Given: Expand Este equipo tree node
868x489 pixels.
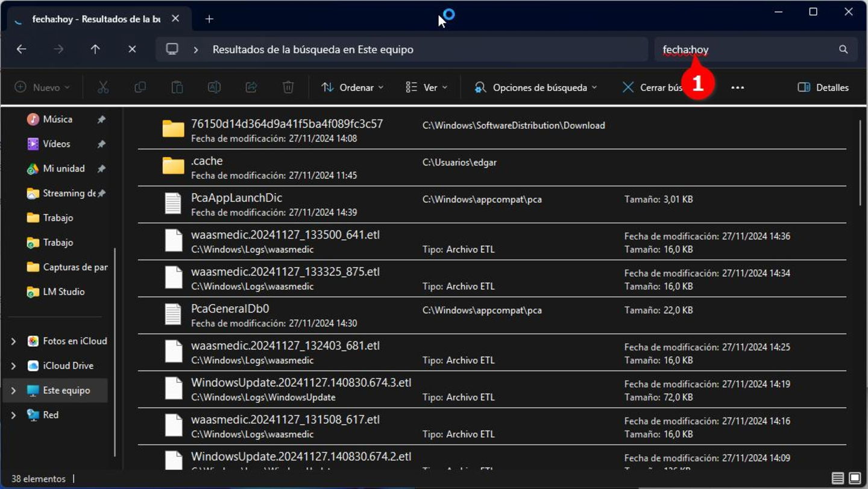Looking at the screenshot, I should 13,390.
